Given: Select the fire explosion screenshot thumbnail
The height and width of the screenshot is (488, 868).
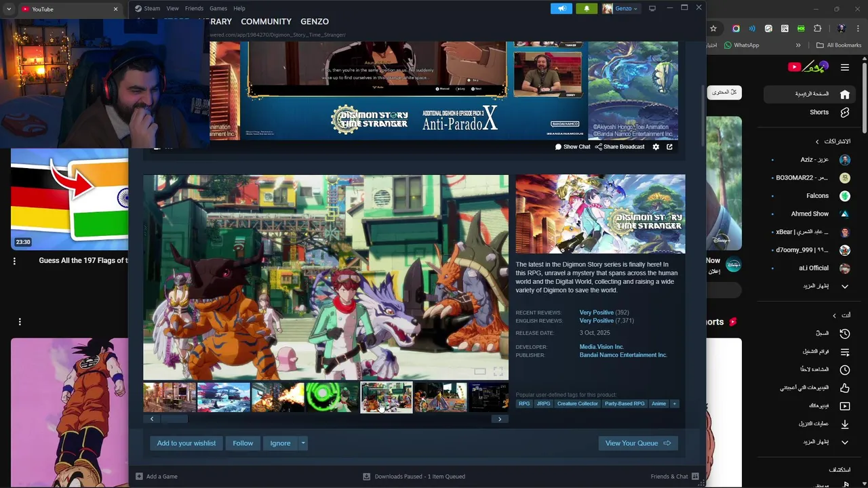Looking at the screenshot, I should point(278,397).
